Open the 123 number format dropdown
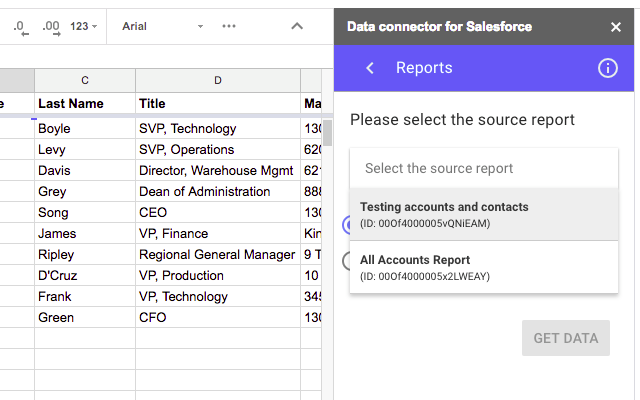Image resolution: width=640 pixels, height=400 pixels. [x=83, y=27]
